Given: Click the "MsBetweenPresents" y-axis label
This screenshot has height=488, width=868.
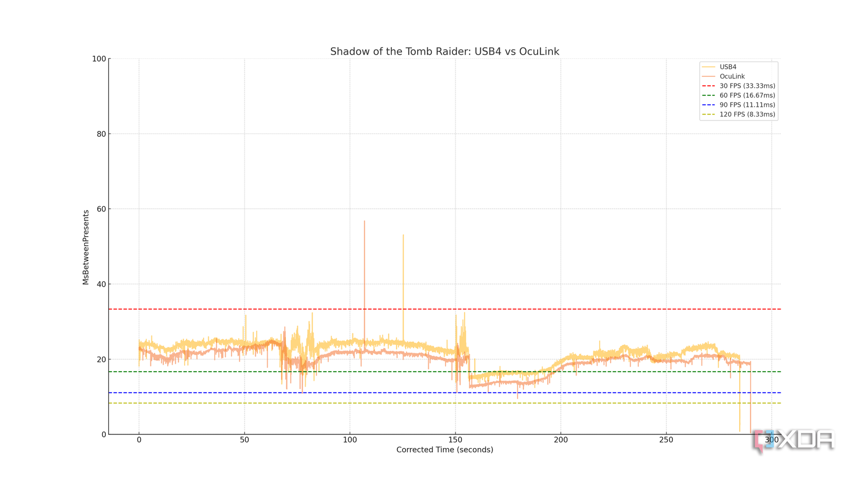Looking at the screenshot, I should 86,247.
